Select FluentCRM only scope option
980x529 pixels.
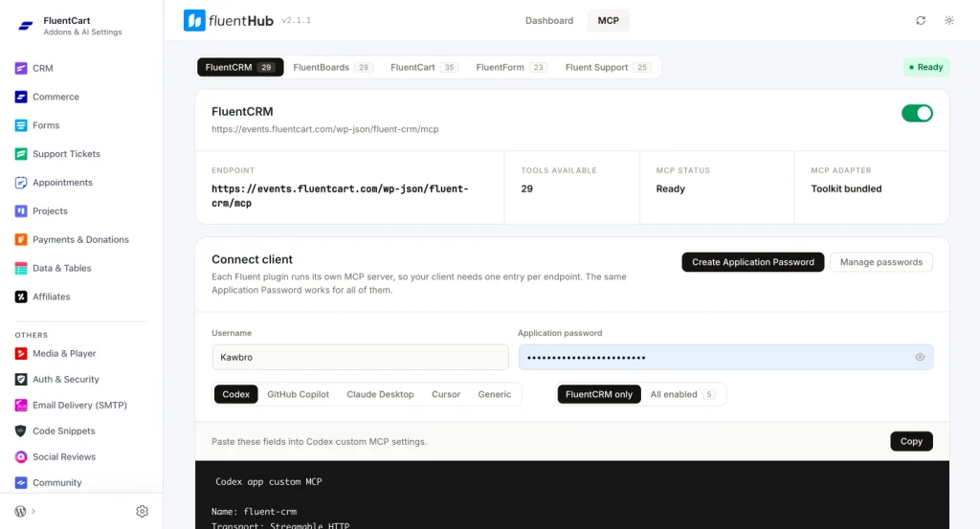click(x=599, y=394)
